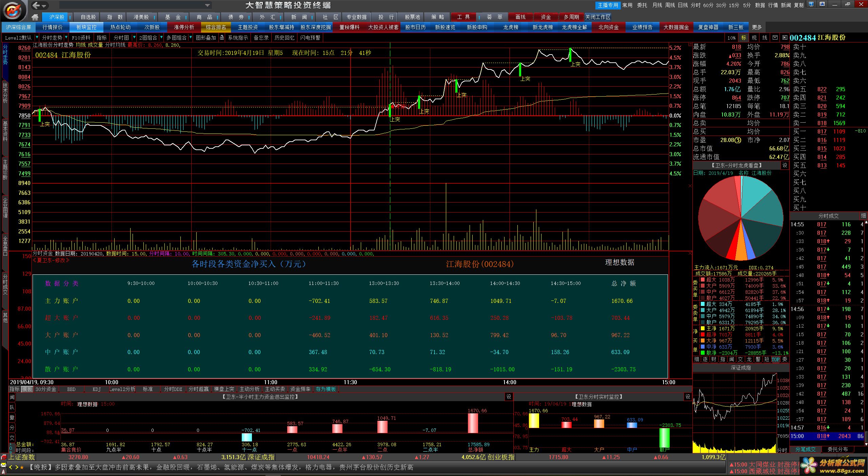Expand the 分时图 dropdown arrow

click(x=134, y=38)
